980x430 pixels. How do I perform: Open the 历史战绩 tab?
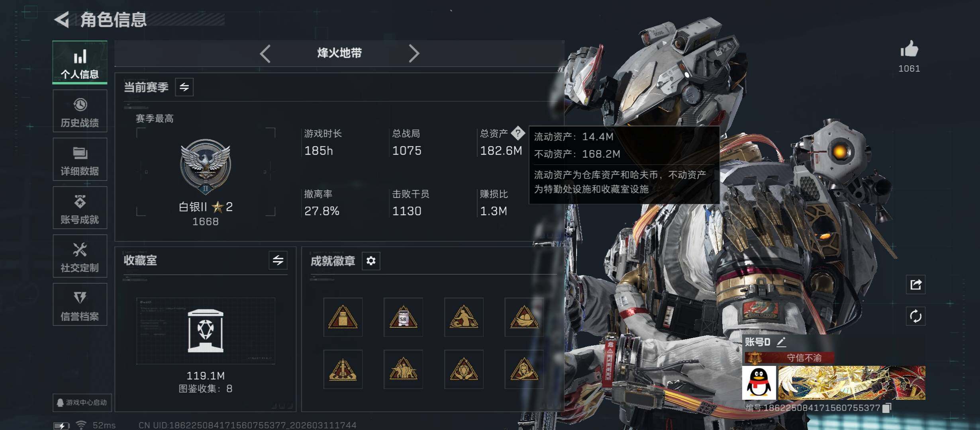tap(80, 111)
